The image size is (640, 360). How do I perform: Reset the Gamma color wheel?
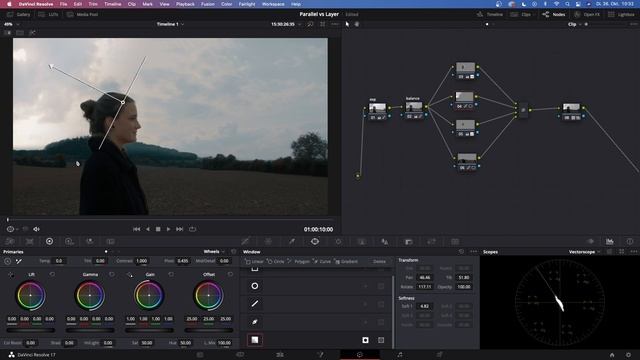pyautogui.click(x=112, y=274)
